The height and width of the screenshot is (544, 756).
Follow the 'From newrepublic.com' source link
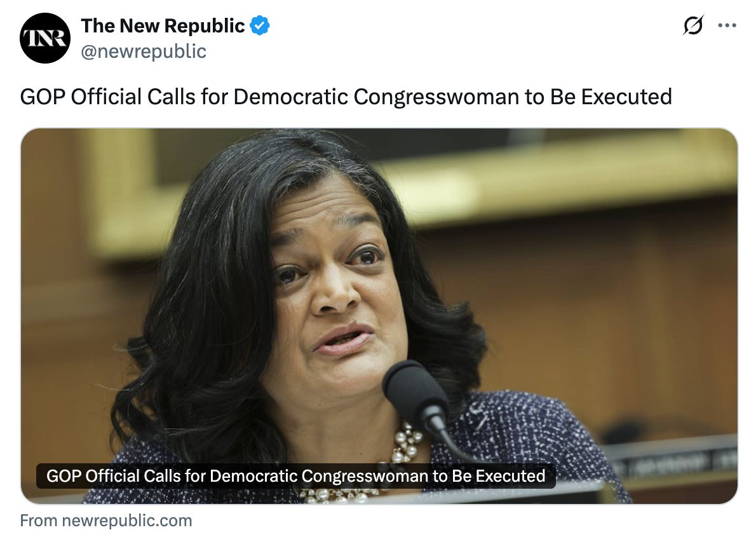(106, 521)
